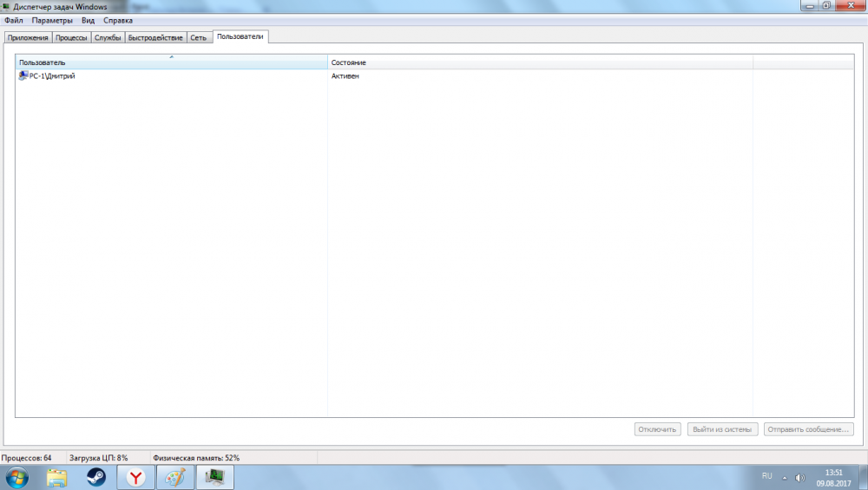The height and width of the screenshot is (490, 868).
Task: Open the Файл menu
Action: [x=13, y=20]
